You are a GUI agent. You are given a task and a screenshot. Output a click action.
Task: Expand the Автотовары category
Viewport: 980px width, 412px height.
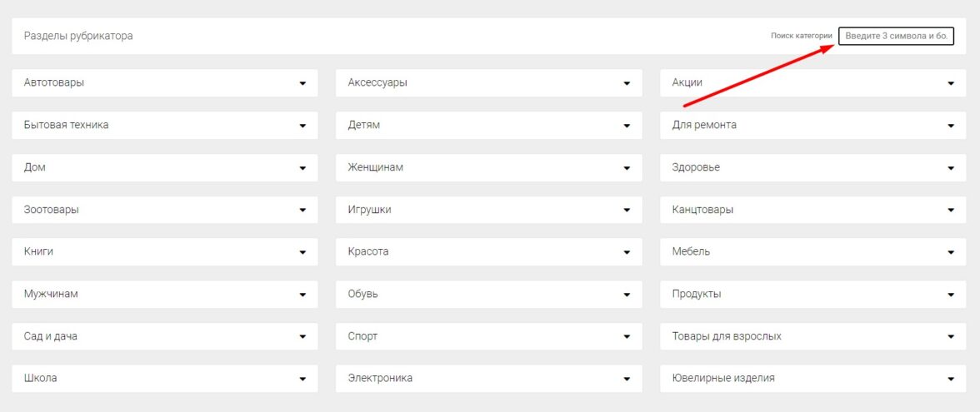[303, 83]
